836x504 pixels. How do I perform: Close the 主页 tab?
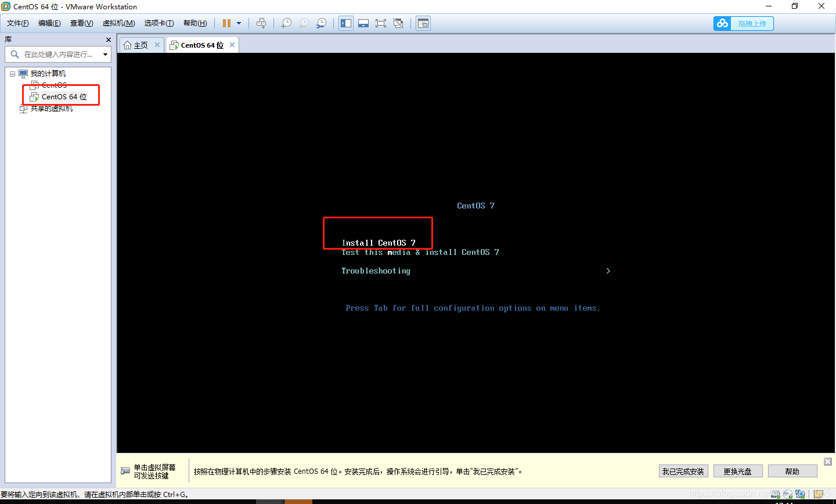157,45
